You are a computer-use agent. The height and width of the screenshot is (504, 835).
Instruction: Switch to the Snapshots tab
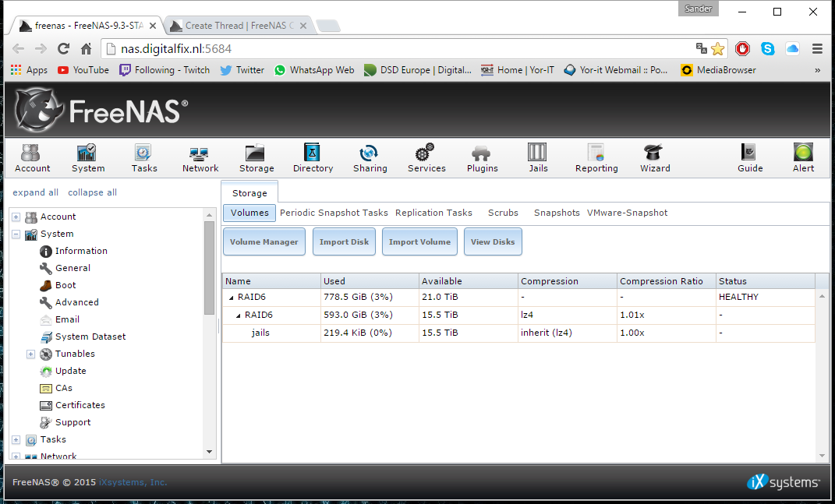coord(557,213)
